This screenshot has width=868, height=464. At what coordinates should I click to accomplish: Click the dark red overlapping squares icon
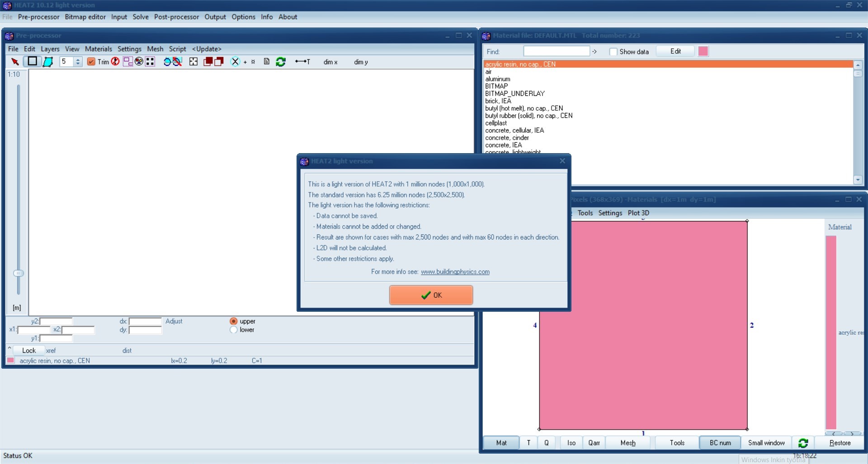pos(208,62)
